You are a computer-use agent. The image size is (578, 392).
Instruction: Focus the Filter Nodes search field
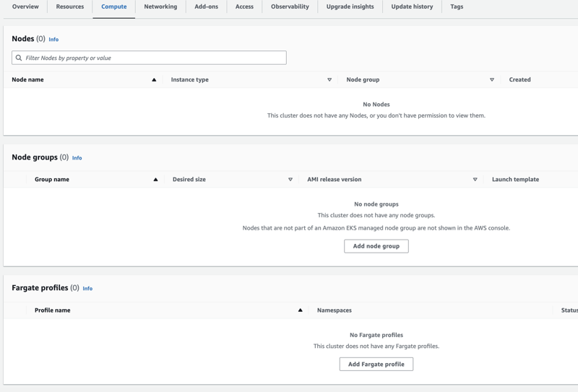click(149, 58)
